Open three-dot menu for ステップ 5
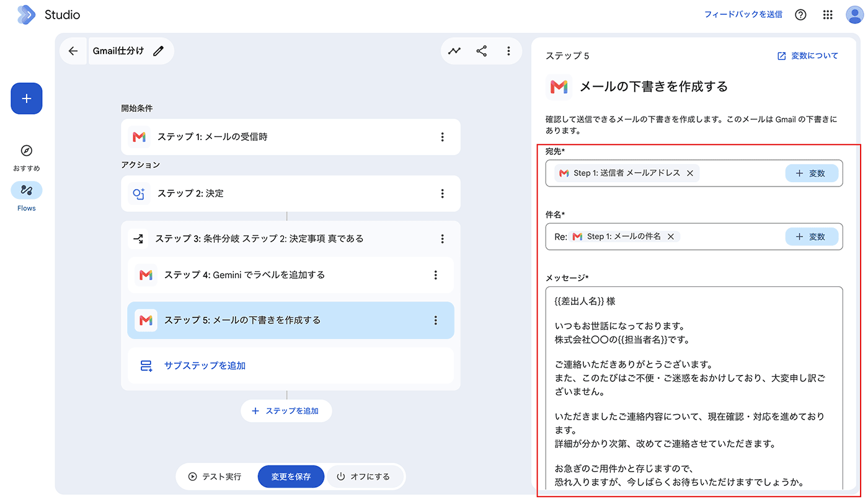The image size is (868, 502). coord(435,320)
